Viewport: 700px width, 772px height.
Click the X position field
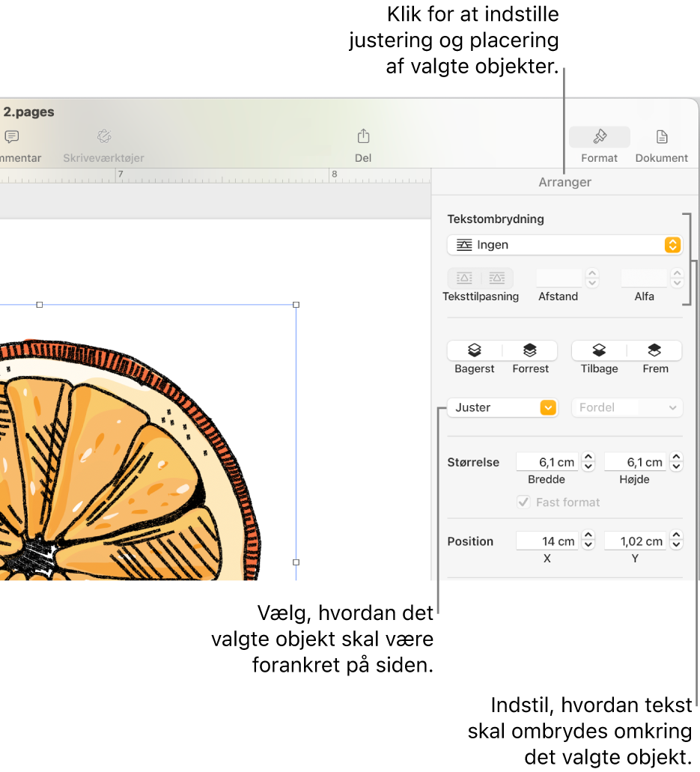(547, 541)
